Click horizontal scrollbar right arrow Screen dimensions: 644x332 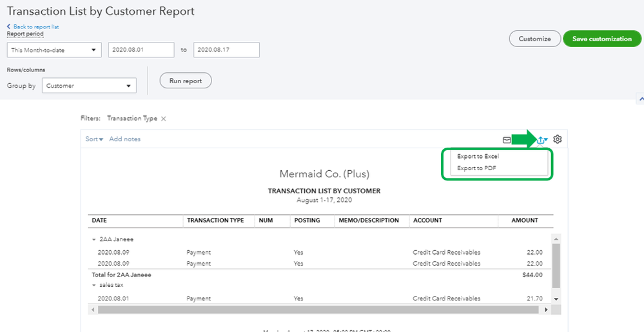pyautogui.click(x=546, y=310)
